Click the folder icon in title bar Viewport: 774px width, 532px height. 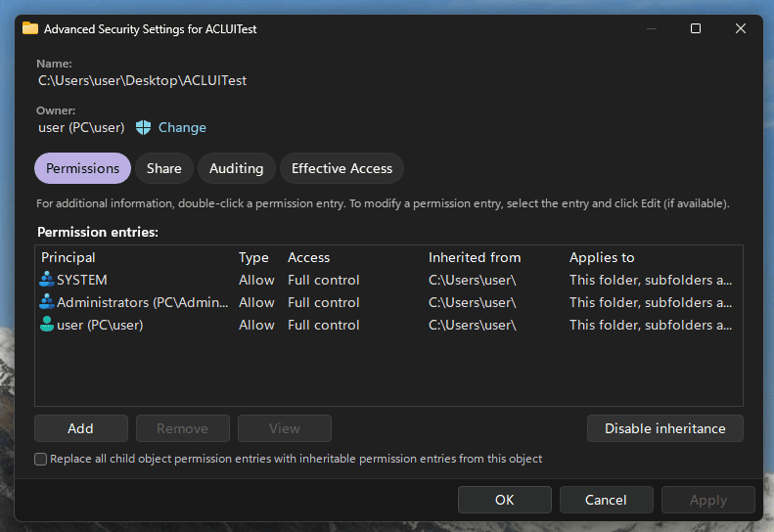[30, 29]
